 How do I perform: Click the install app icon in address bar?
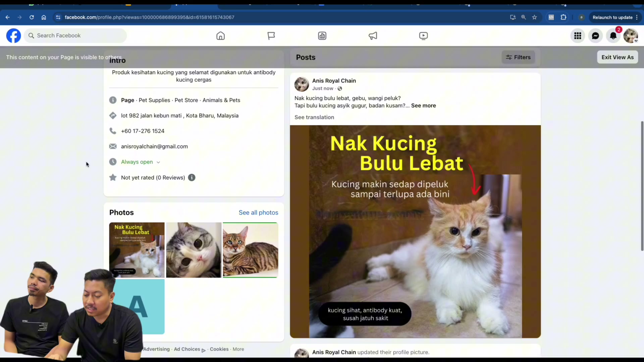[513, 17]
